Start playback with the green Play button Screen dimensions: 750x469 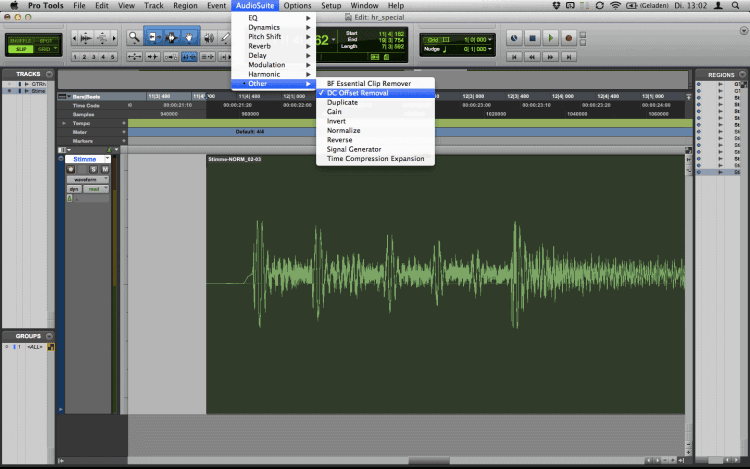[551, 38]
